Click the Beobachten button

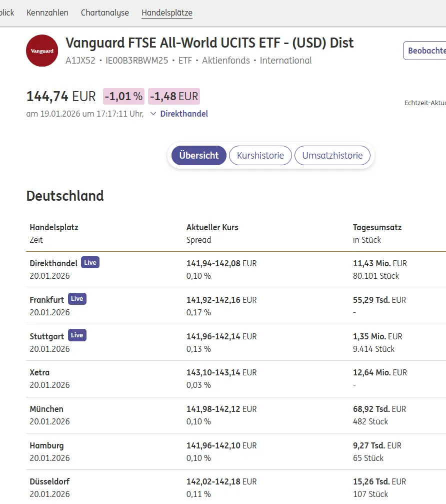426,51
